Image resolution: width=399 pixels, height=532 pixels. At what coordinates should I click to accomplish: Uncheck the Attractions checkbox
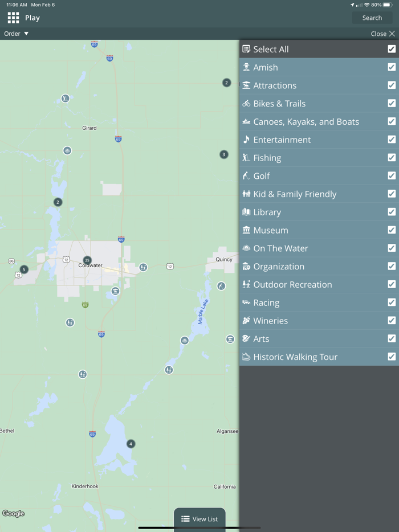(392, 85)
